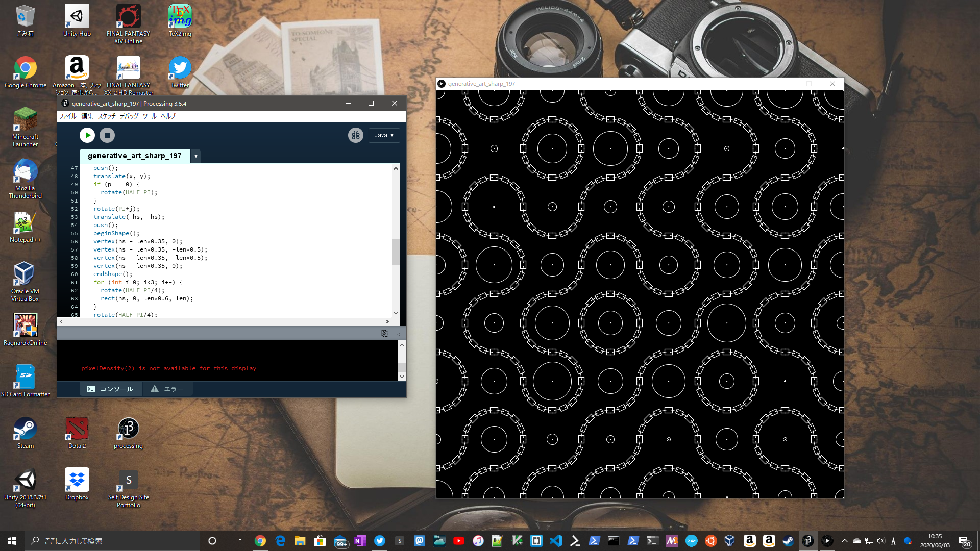
Task: Open the generative_art_sharp_197 tab menu arrow
Action: coord(195,156)
